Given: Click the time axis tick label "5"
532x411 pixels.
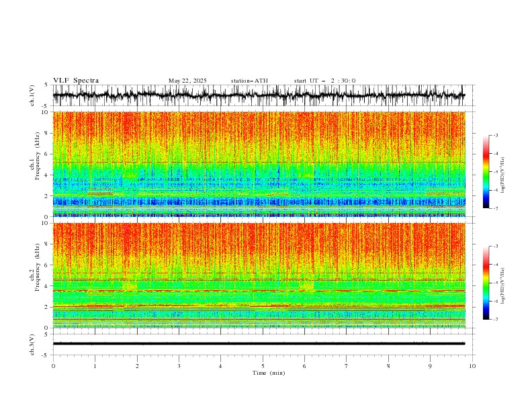Looking at the screenshot, I should click(263, 366).
